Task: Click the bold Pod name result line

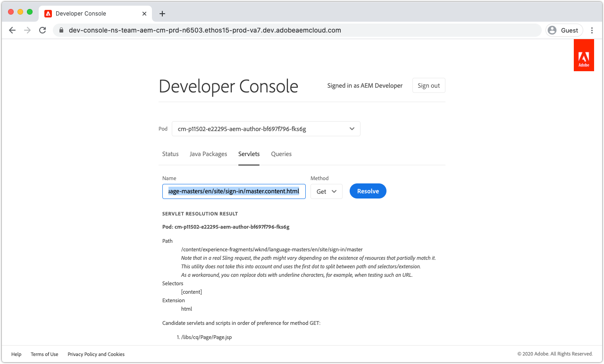Action: point(226,227)
